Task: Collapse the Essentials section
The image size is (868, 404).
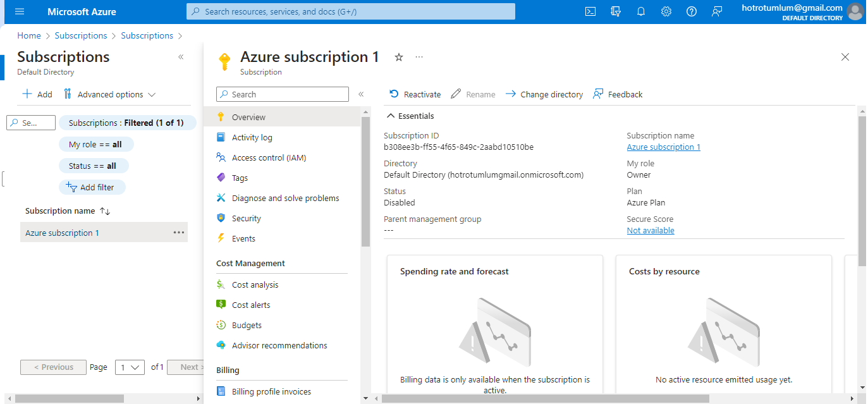Action: click(x=411, y=116)
